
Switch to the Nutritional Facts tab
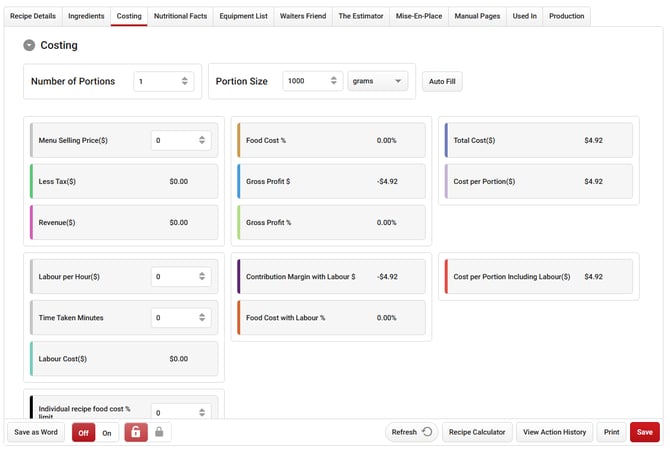point(179,17)
